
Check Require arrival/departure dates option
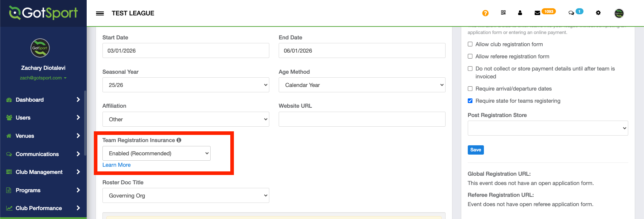point(470,89)
